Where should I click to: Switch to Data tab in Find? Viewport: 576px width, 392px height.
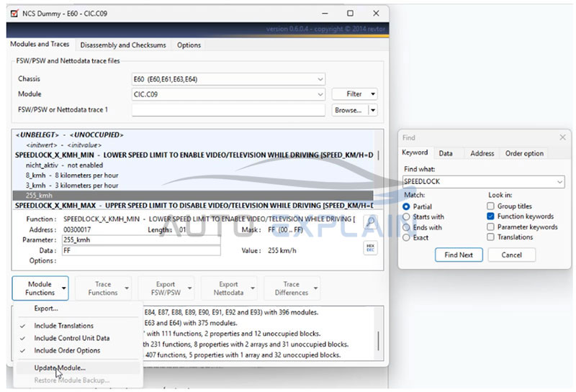(x=446, y=153)
